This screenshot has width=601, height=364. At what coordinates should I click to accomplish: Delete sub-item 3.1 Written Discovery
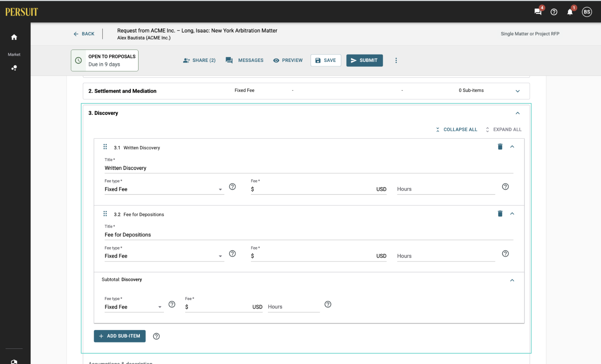(500, 147)
